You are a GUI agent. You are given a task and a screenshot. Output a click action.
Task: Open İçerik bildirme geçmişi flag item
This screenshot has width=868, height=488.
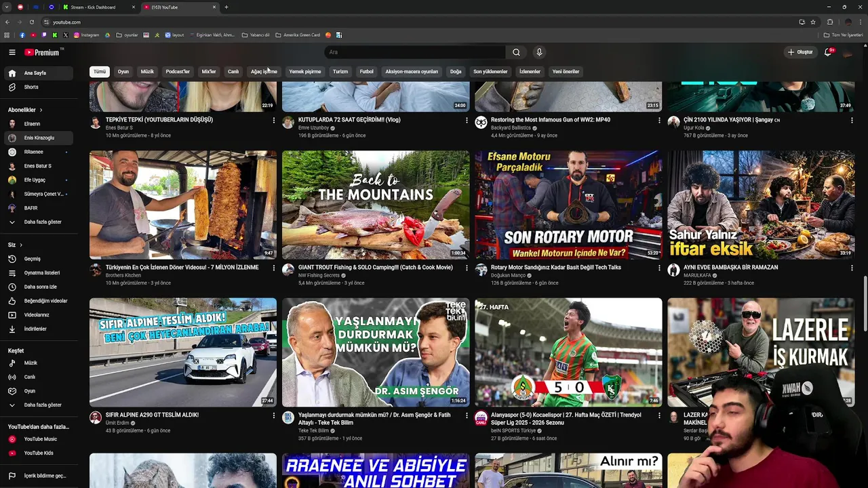39,476
